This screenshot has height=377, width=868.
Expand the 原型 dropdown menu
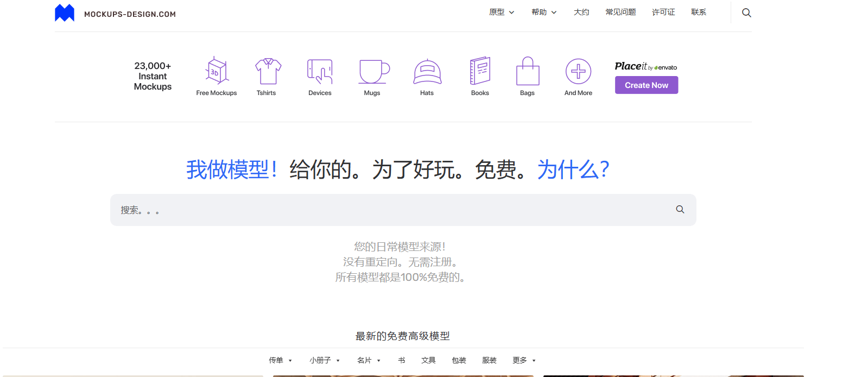502,12
